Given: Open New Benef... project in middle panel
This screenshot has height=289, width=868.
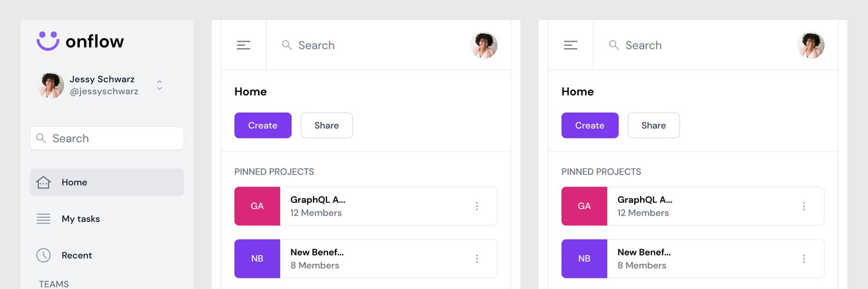Looking at the screenshot, I should 366,258.
